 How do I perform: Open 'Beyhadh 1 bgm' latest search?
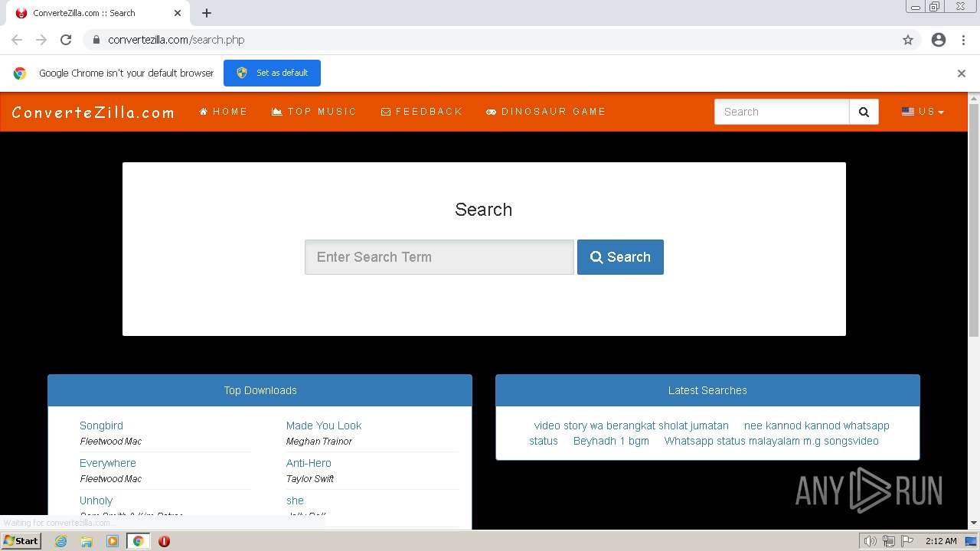coord(611,441)
